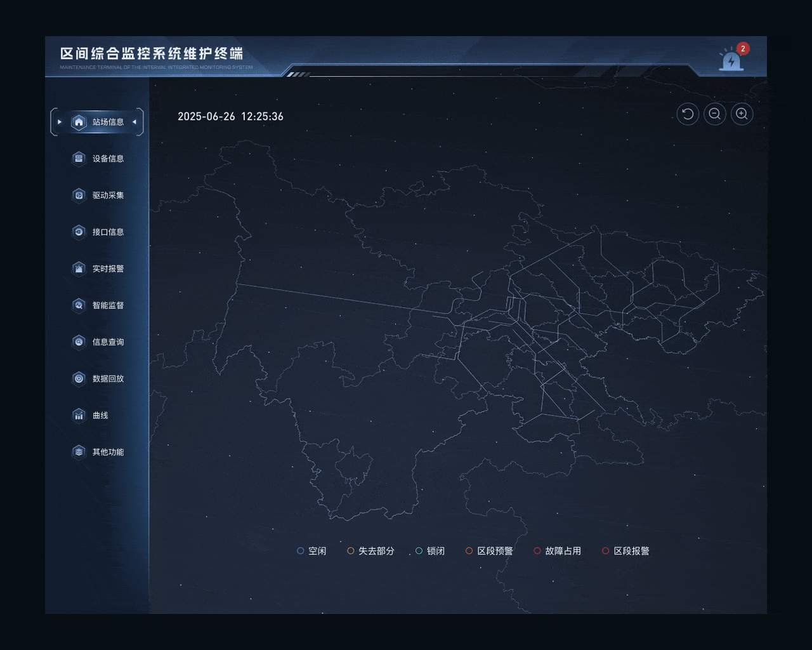The width and height of the screenshot is (812, 650).
Task: Switch to the 驱动采集 page
Action: (x=97, y=195)
